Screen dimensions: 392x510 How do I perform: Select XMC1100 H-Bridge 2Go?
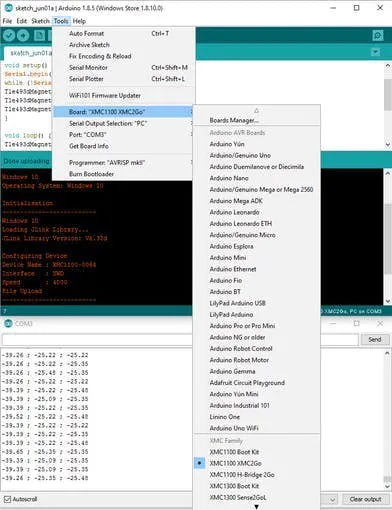pos(257,474)
